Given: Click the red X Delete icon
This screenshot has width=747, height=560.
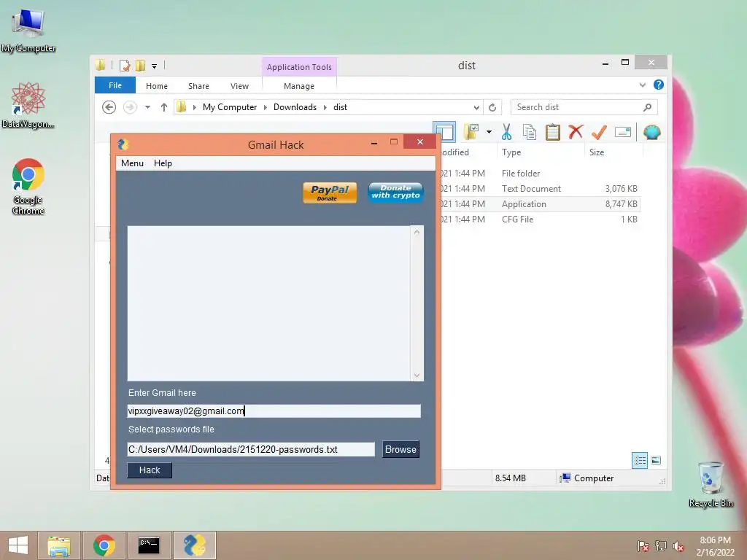Looking at the screenshot, I should click(x=576, y=131).
